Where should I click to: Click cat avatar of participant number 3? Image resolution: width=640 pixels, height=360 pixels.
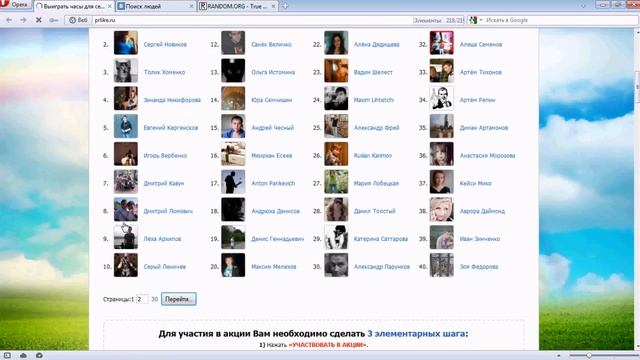click(125, 71)
